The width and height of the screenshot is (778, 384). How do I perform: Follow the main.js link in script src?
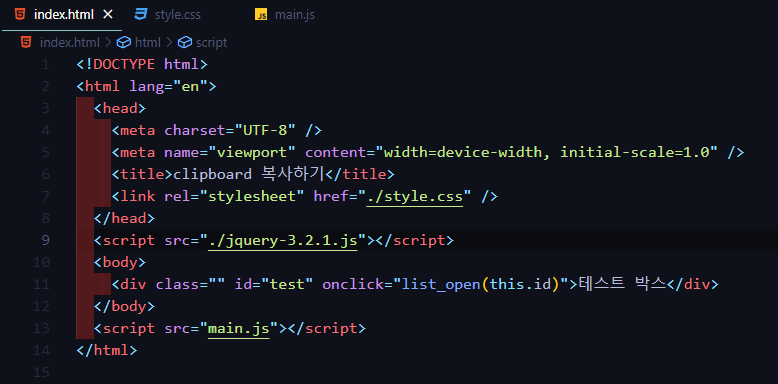(239, 328)
